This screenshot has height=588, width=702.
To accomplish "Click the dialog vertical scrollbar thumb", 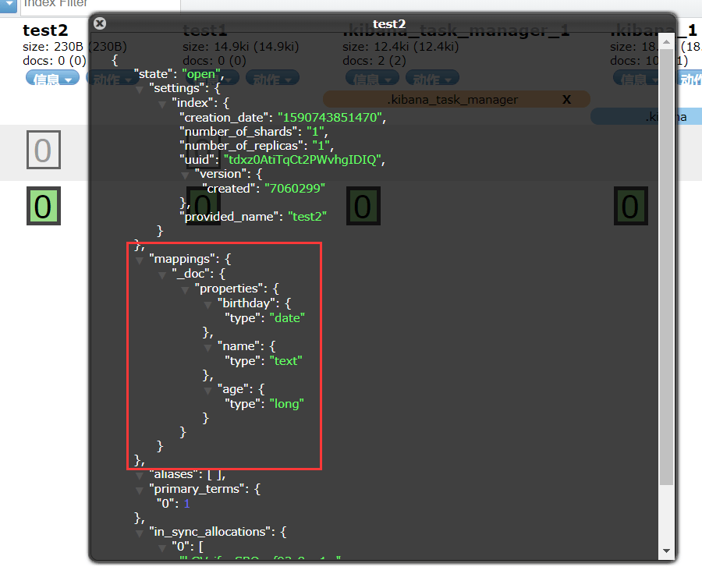I will [666, 267].
